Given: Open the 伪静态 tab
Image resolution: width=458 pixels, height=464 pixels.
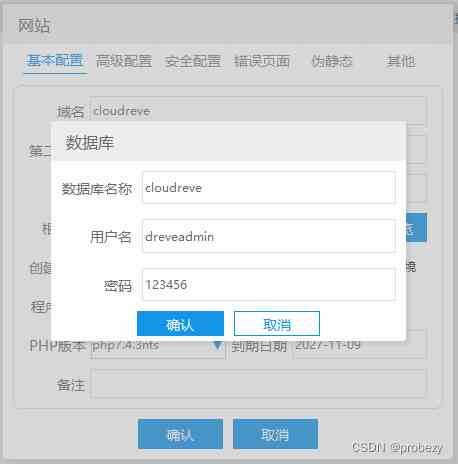Looking at the screenshot, I should point(332,61).
